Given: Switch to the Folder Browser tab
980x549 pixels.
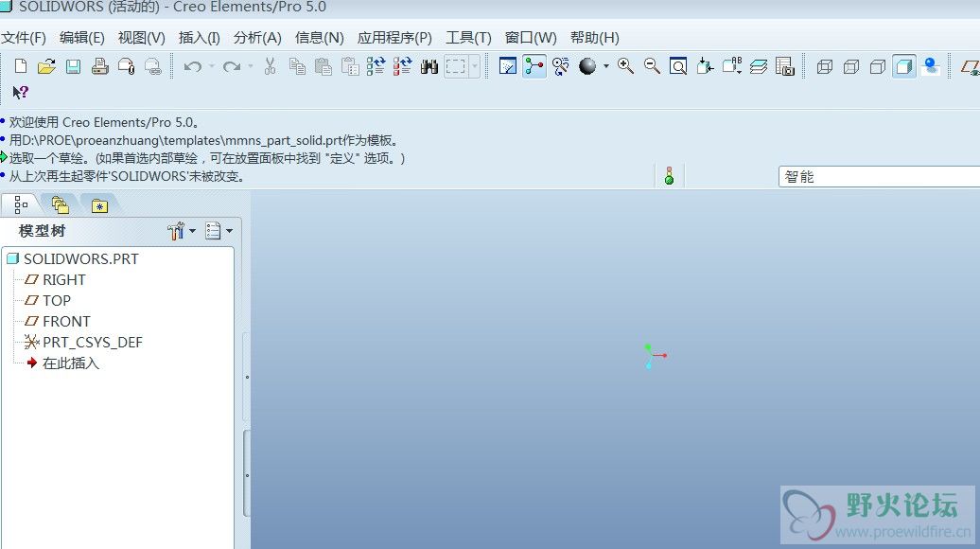Looking at the screenshot, I should [60, 204].
